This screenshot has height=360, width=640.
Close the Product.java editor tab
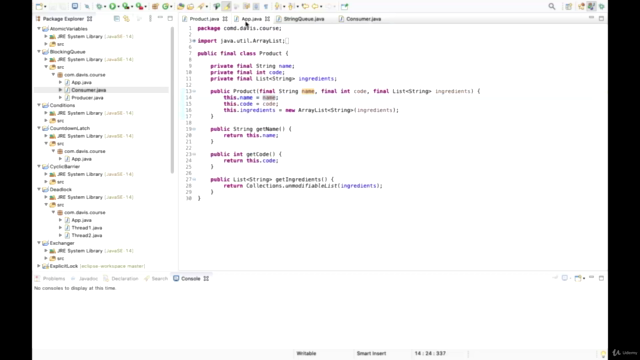(x=225, y=19)
